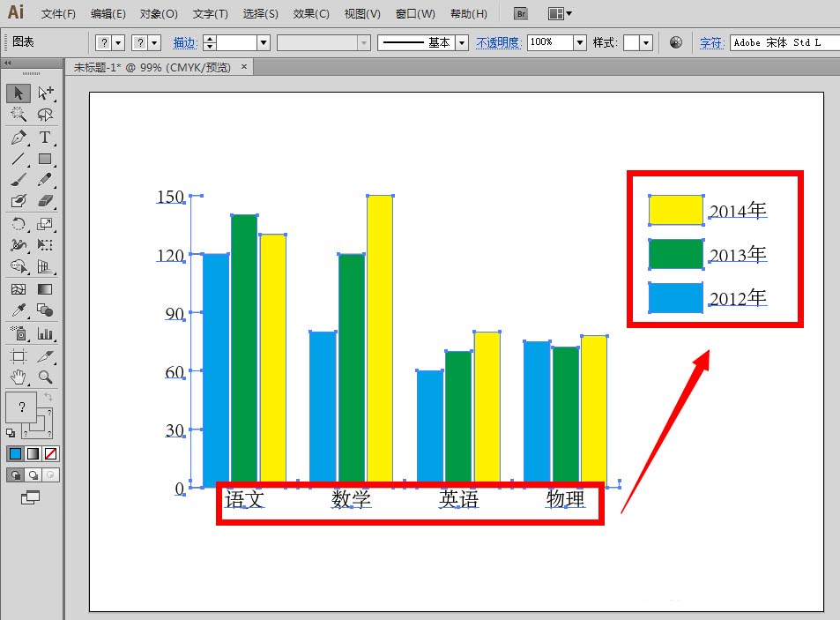This screenshot has width=840, height=620.
Task: Apply solid Color mode button
Action: 16,454
